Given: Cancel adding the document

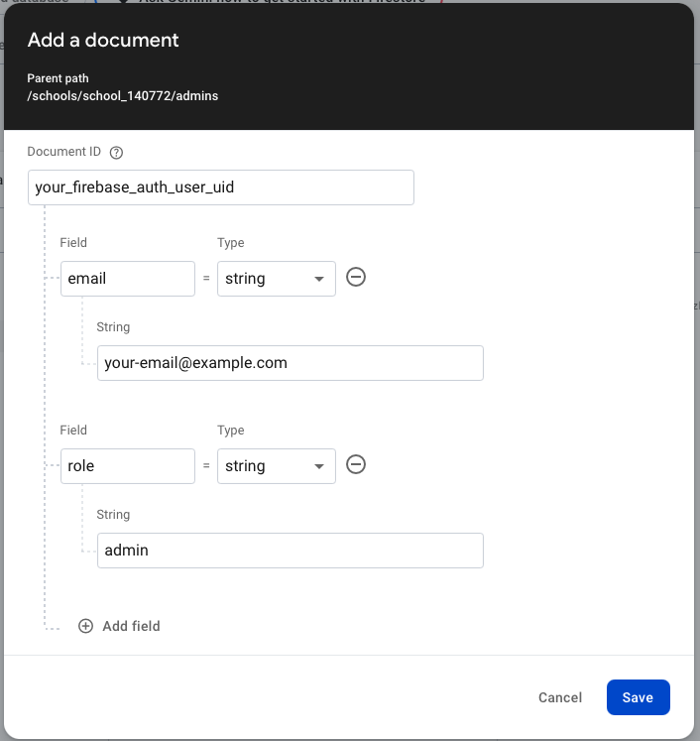Looking at the screenshot, I should [560, 697].
